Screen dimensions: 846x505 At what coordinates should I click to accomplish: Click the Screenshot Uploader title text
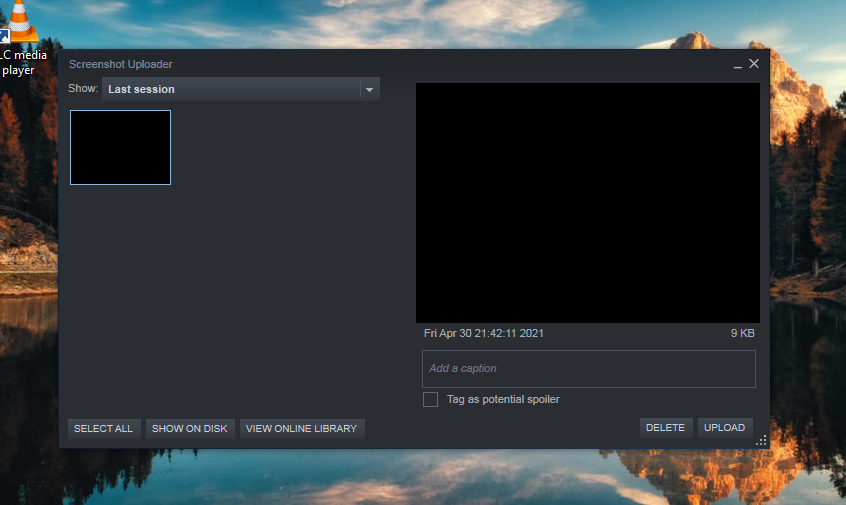click(120, 64)
